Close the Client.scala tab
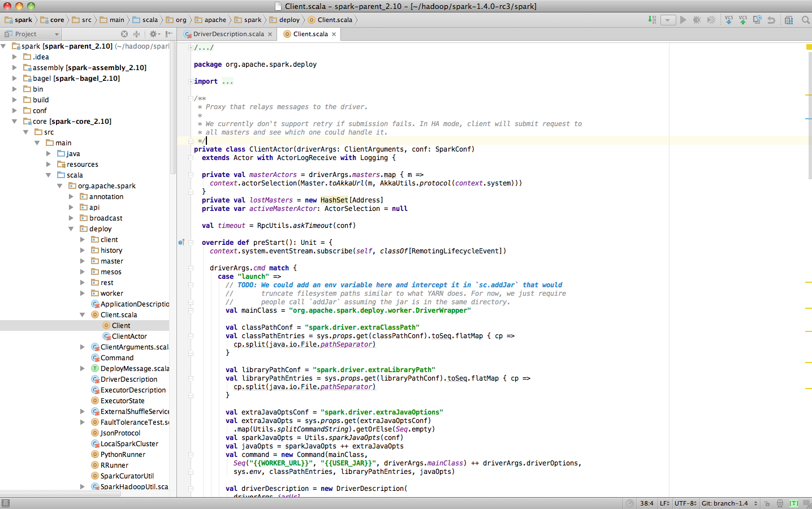Screen dimensions: 812x509 (x=334, y=34)
